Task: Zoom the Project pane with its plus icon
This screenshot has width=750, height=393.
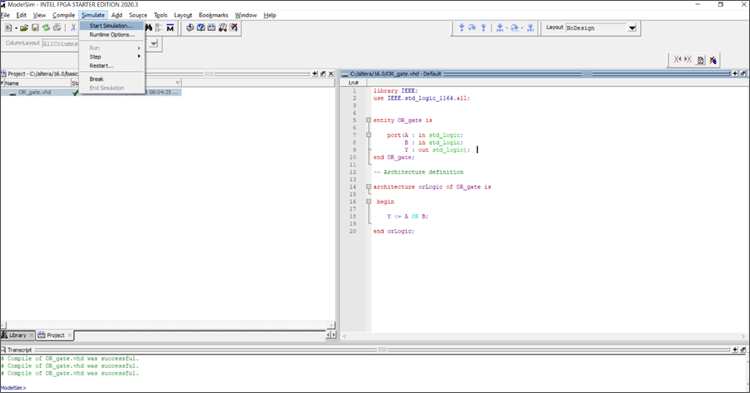Action: (x=315, y=74)
